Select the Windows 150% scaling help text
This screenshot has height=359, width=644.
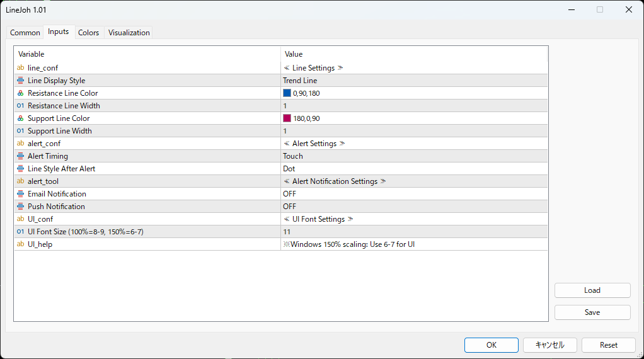click(x=348, y=244)
